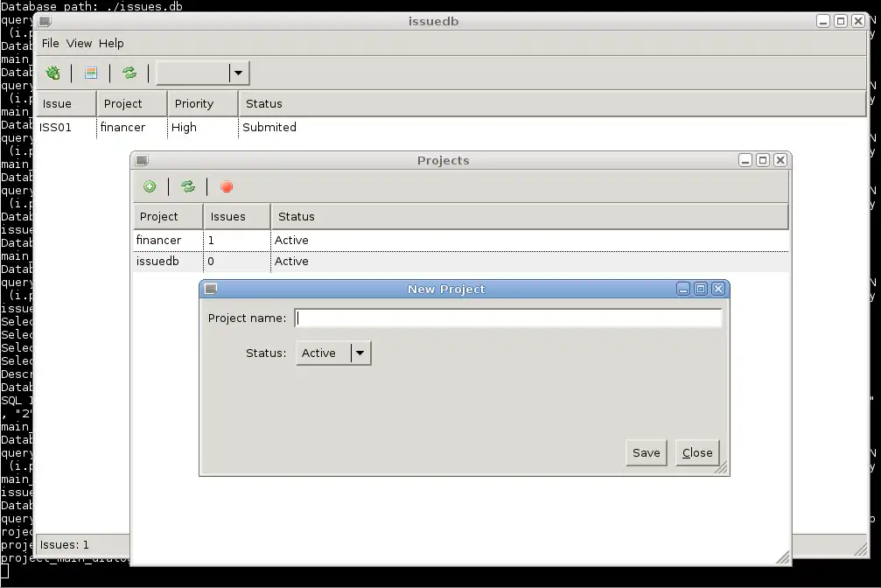Click the issue count 0 for issuedb
This screenshot has height=588, width=881.
click(x=211, y=262)
